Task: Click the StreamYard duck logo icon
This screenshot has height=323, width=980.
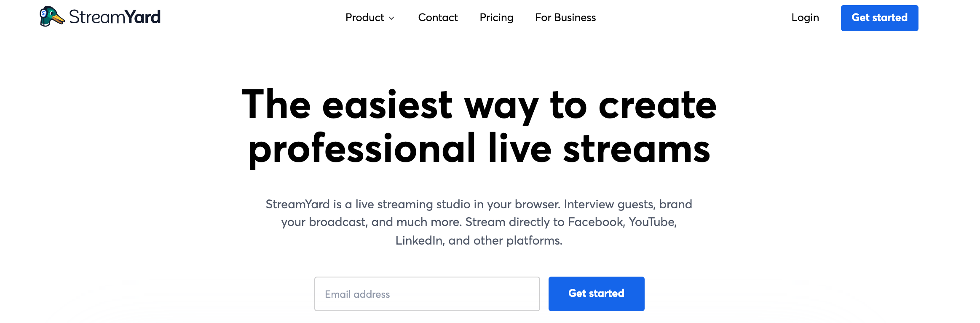Action: pyautogui.click(x=52, y=16)
